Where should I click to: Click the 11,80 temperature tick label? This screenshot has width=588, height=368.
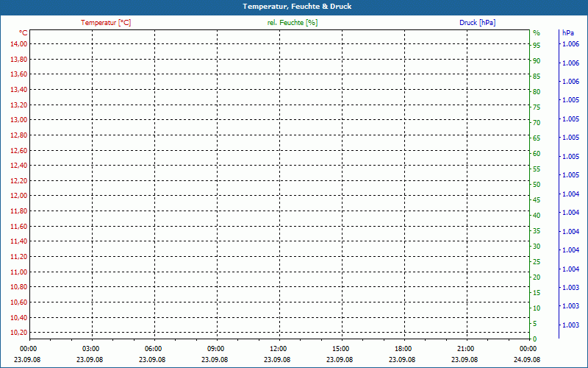[x=19, y=211]
